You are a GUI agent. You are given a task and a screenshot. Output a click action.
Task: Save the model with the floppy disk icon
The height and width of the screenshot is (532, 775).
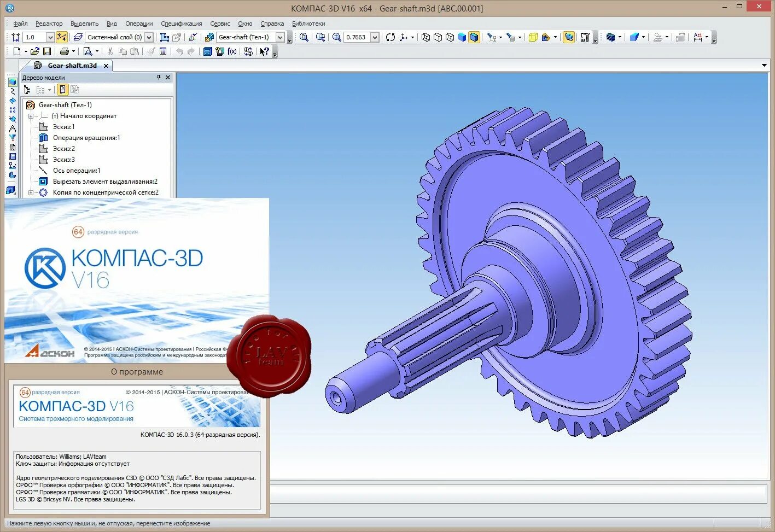coord(47,51)
